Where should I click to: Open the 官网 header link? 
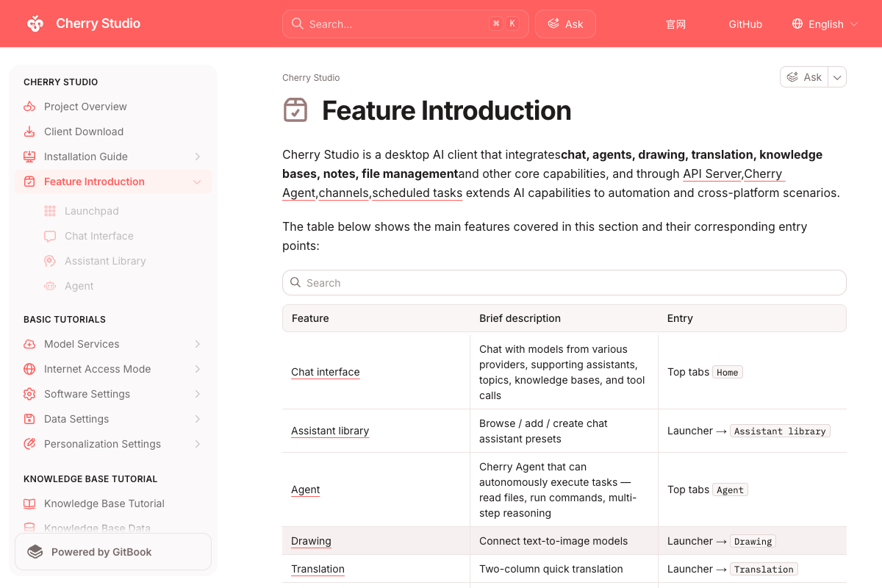675,24
